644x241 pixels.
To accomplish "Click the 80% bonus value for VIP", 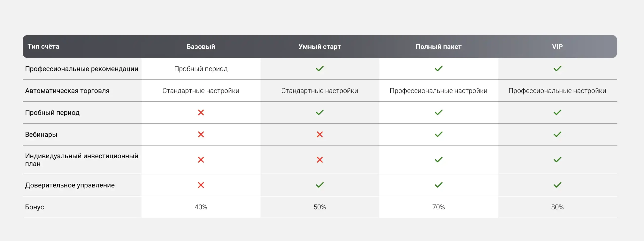I will click(x=557, y=207).
